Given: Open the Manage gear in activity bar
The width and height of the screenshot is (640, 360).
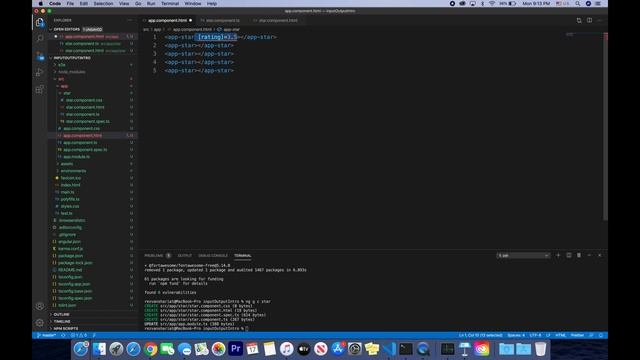Looking at the screenshot, I should tap(40, 323).
